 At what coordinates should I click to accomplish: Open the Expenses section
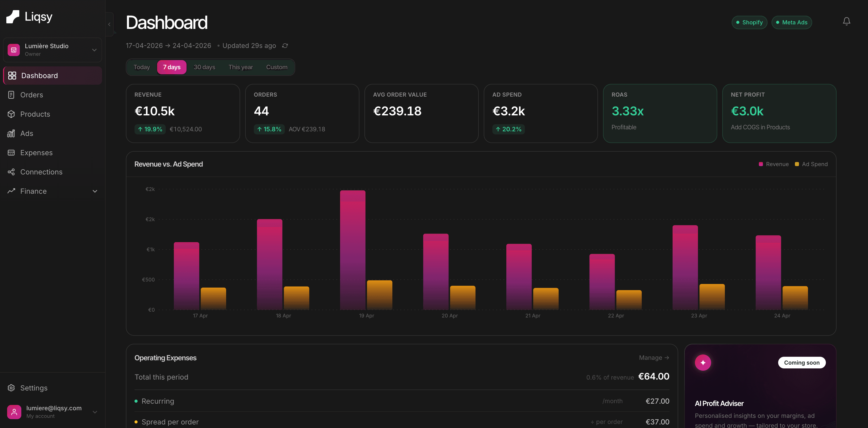[36, 153]
